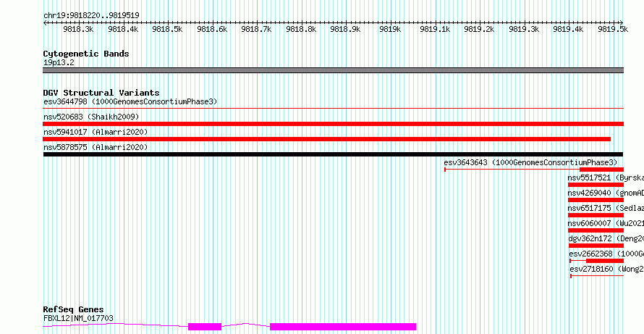Screen dimensions: 644x334
Task: Select the nsv4269040 variant label
Action: (x=606, y=193)
